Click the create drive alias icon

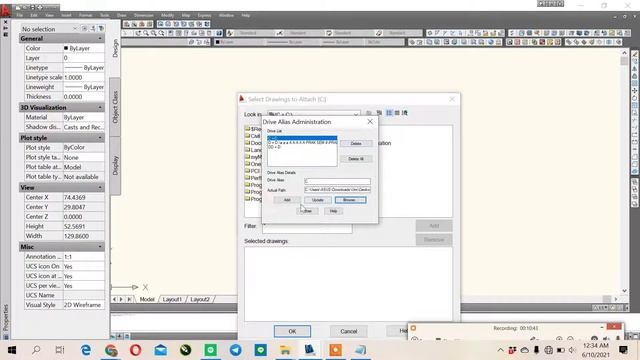click(x=379, y=113)
